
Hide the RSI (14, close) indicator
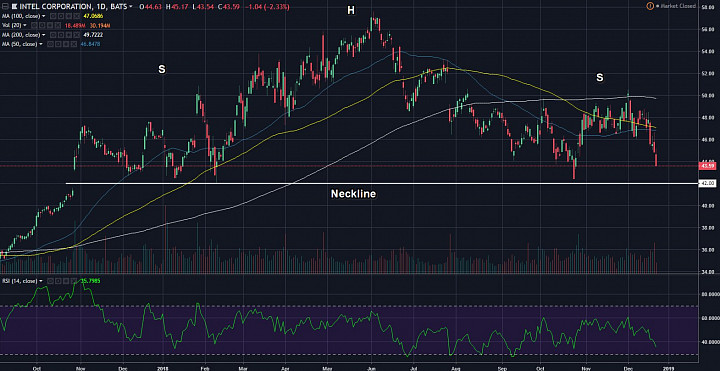tap(50, 281)
